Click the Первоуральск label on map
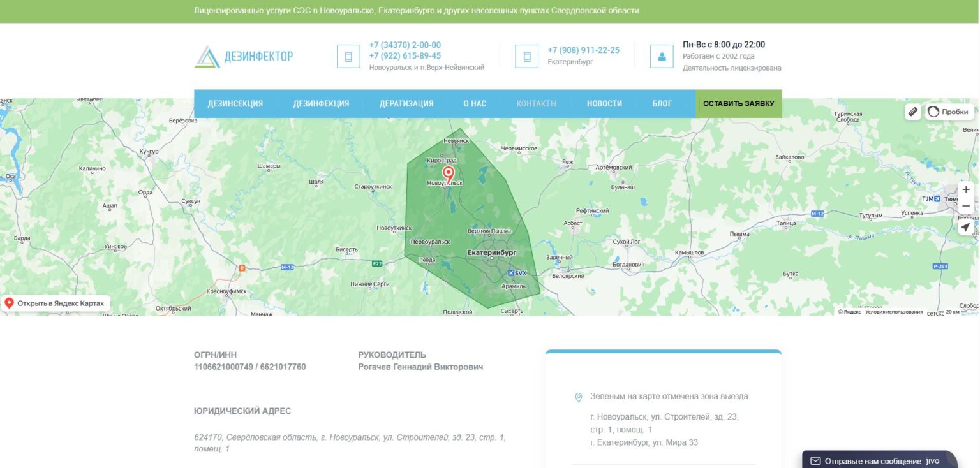Viewport: 980px width, 468px height. click(x=431, y=242)
